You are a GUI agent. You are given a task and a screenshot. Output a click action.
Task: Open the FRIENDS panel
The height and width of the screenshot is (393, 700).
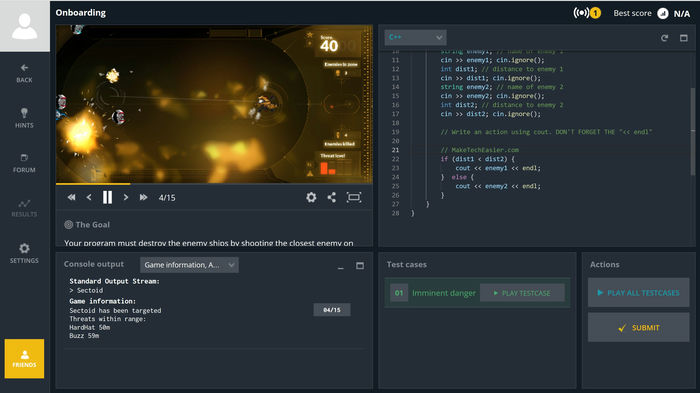click(25, 359)
